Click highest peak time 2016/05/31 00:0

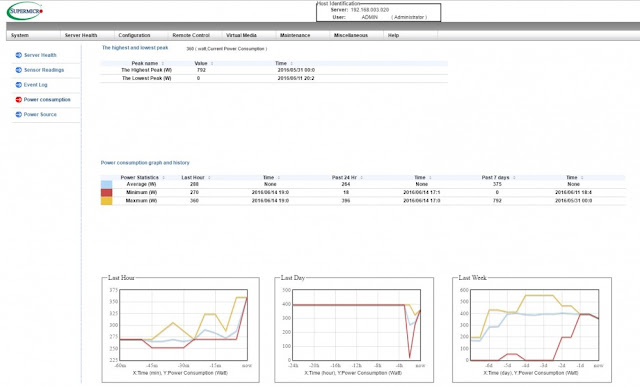[296, 70]
